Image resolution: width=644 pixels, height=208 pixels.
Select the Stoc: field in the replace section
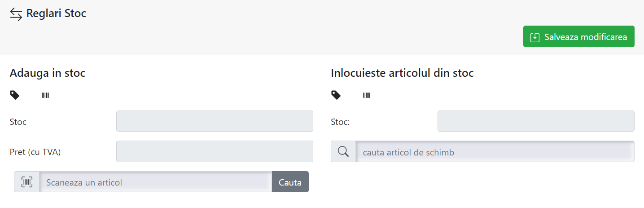coord(536,121)
